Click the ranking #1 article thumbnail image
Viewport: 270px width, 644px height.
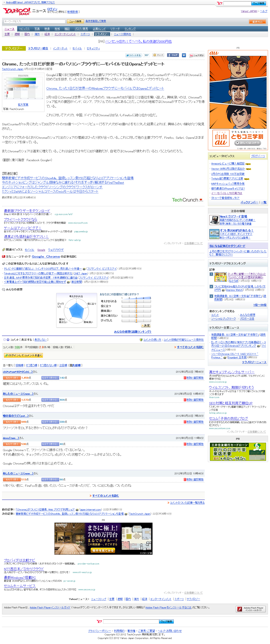click(x=220, y=277)
